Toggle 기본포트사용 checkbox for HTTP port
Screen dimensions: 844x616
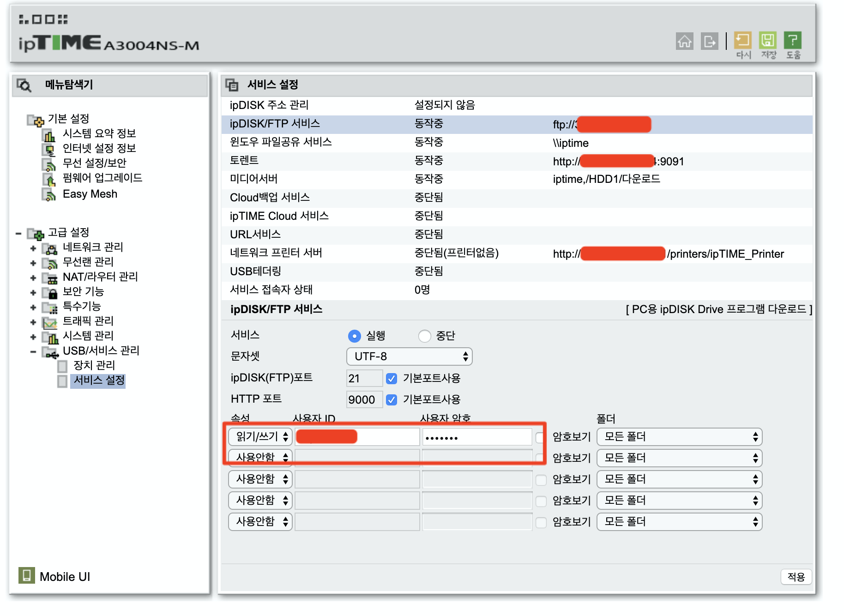pos(392,400)
